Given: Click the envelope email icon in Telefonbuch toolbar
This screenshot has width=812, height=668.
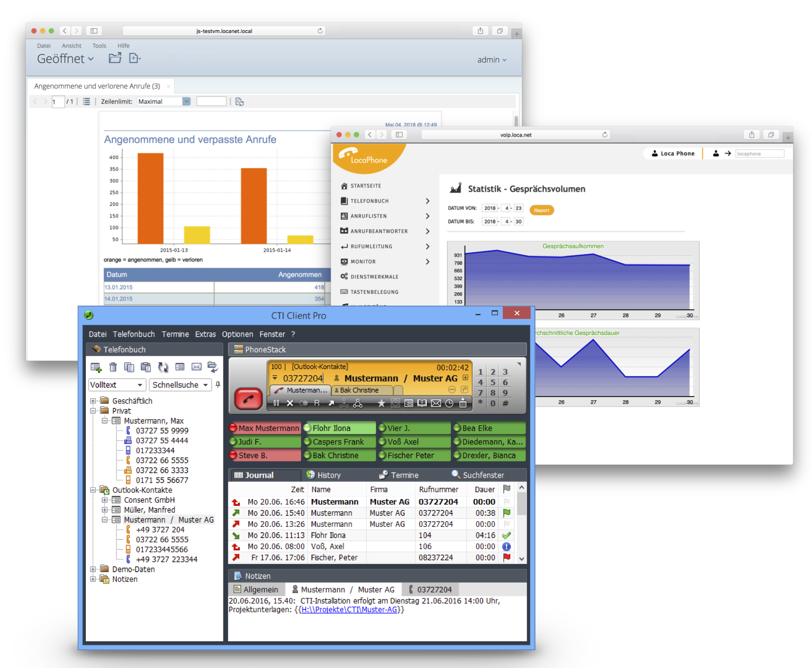Looking at the screenshot, I should pos(196,367).
